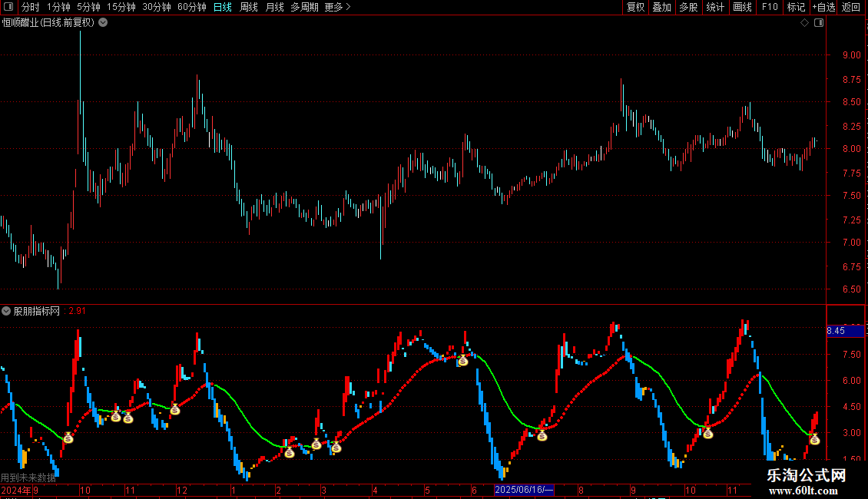
Task: Click the 12 month label on time axis
Action: (x=181, y=490)
